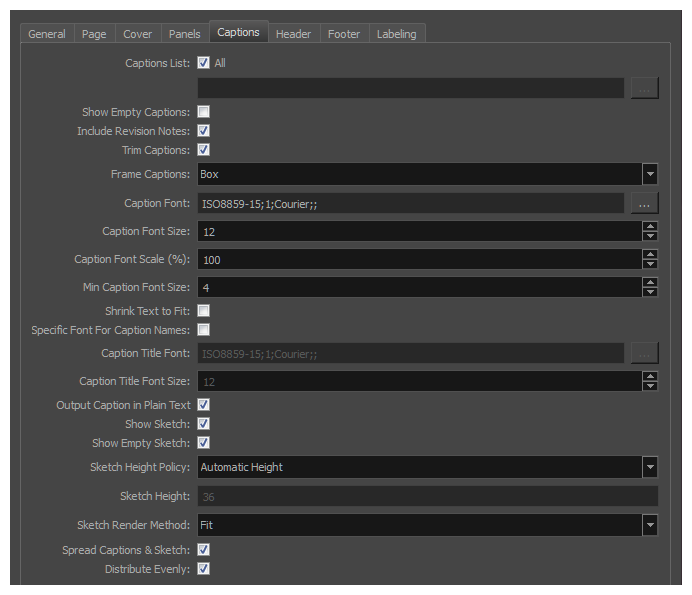Click the Caption Font Scale input field
692x595 pixels.
coord(419,260)
